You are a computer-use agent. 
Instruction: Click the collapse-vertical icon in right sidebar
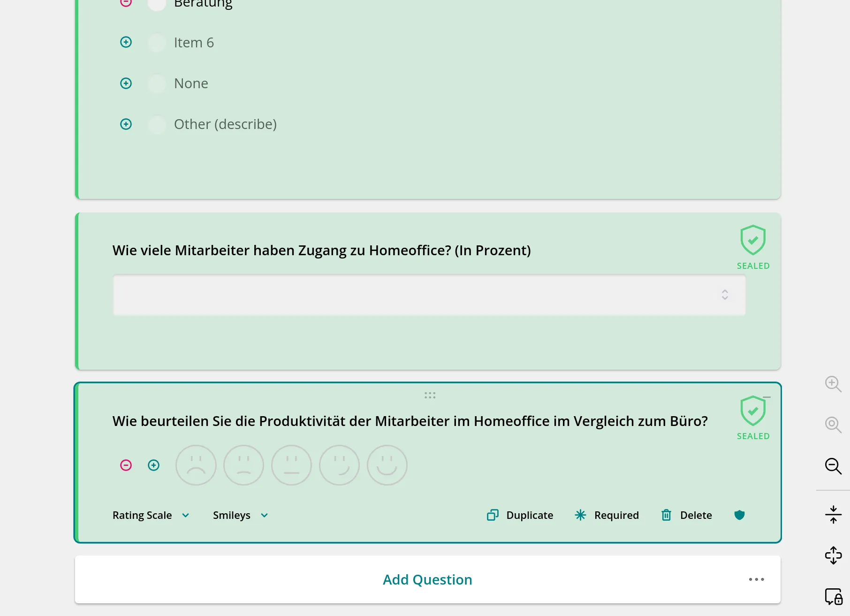tap(833, 514)
